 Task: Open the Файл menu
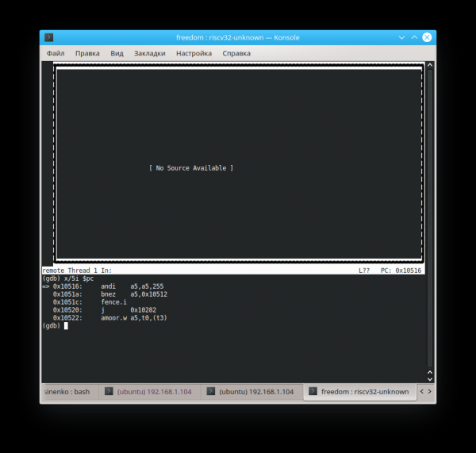pos(56,53)
